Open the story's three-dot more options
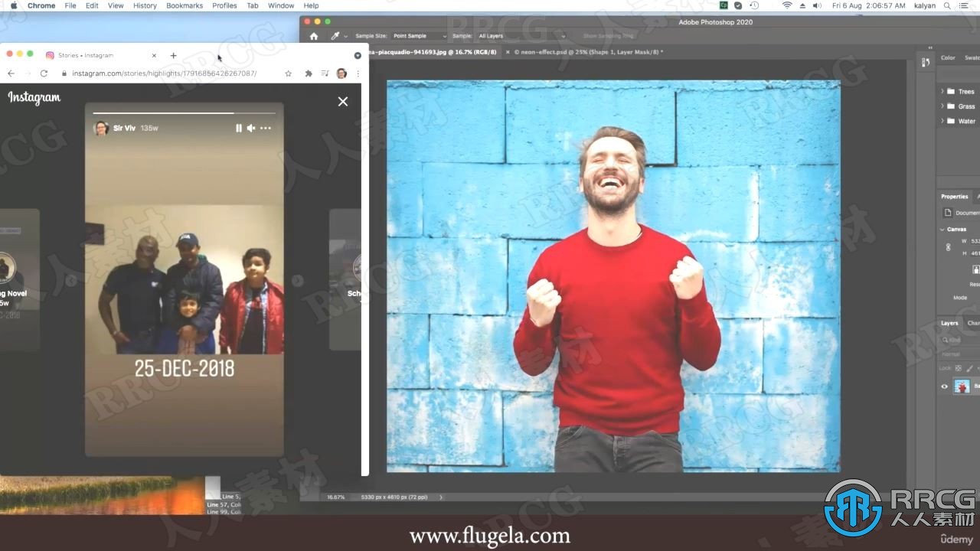The height and width of the screenshot is (551, 980). tap(266, 128)
